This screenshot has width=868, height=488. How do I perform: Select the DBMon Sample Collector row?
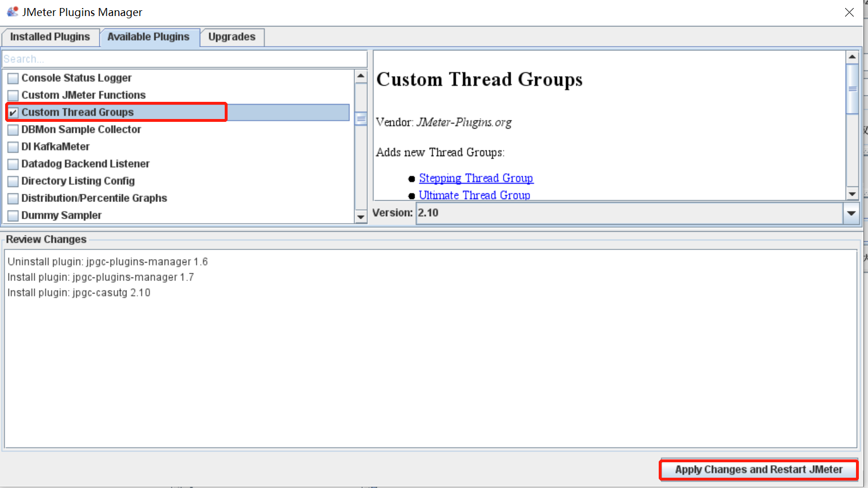click(x=178, y=129)
